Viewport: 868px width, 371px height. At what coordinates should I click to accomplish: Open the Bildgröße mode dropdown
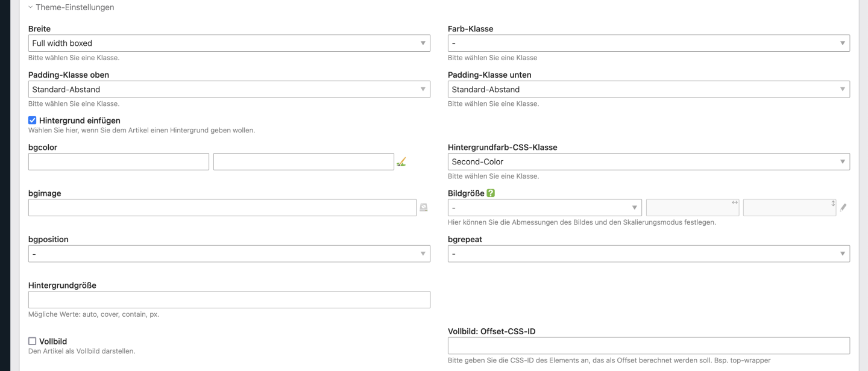coord(545,208)
